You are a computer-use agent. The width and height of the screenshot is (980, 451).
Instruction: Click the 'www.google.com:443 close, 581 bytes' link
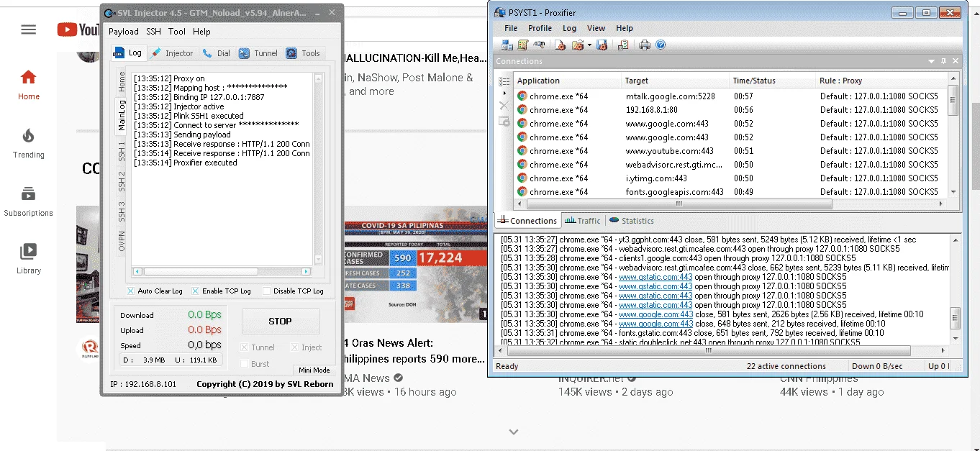(655, 314)
